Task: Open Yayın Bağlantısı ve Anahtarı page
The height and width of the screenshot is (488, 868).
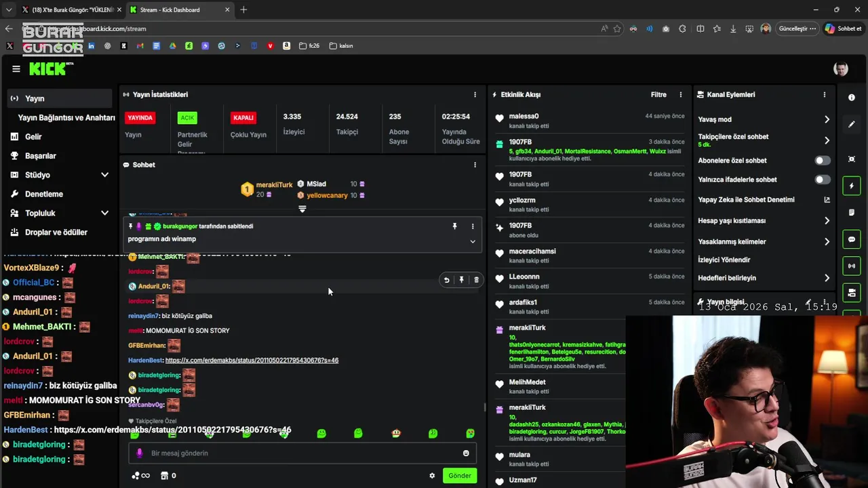Action: (66, 117)
